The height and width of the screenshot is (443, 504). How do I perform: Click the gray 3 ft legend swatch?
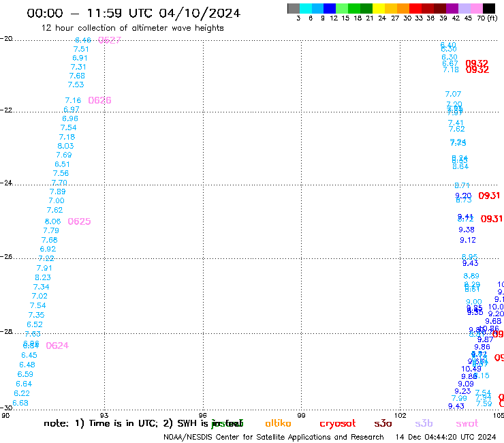(x=294, y=8)
